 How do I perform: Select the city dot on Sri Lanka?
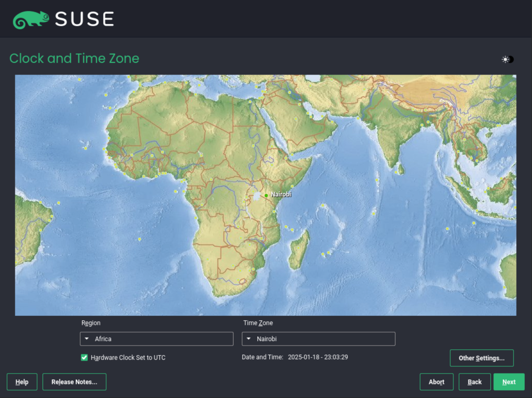396,172
